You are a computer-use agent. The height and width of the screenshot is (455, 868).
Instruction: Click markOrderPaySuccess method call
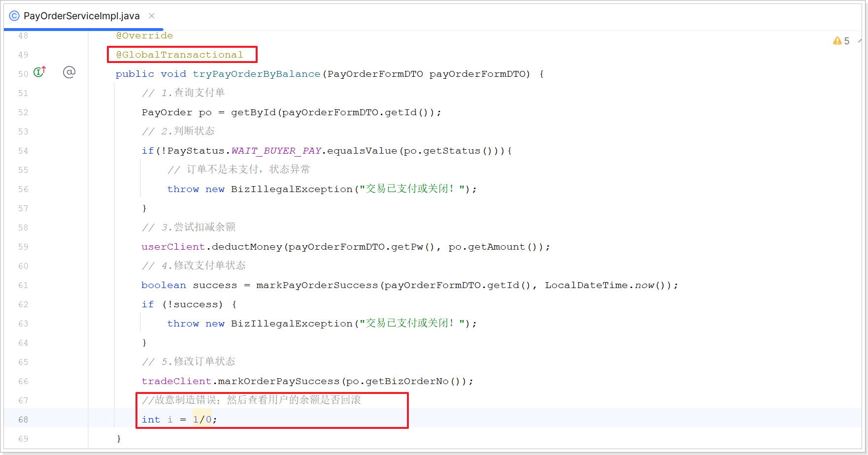(279, 381)
